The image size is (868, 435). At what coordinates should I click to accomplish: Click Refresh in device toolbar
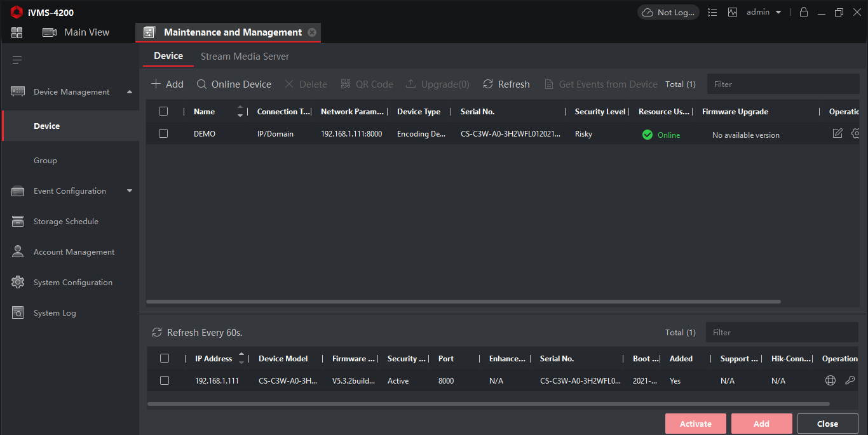506,84
